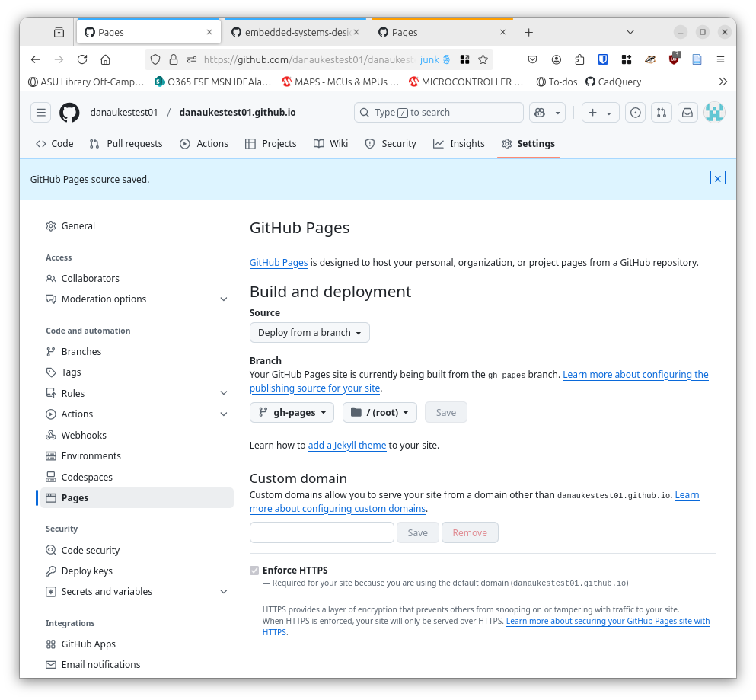Open the GitHub home logo

[69, 113]
